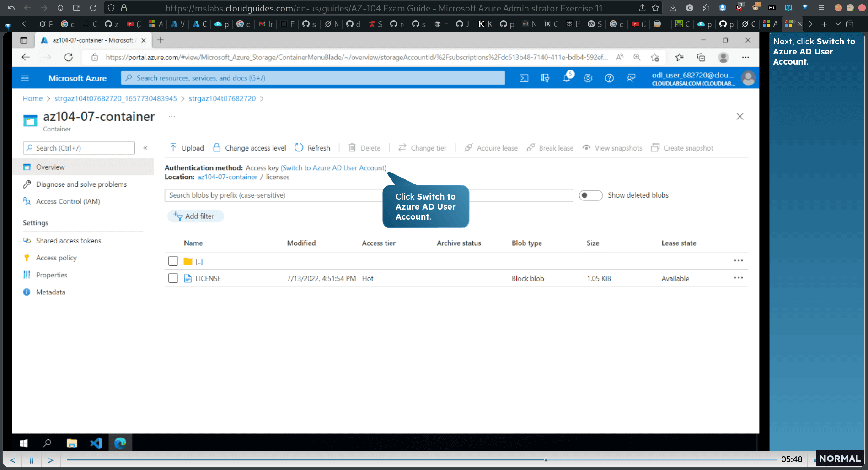Open the strgaz104t07682720_1657730483945 breadcrumb
The image size is (868, 470).
[x=115, y=98]
